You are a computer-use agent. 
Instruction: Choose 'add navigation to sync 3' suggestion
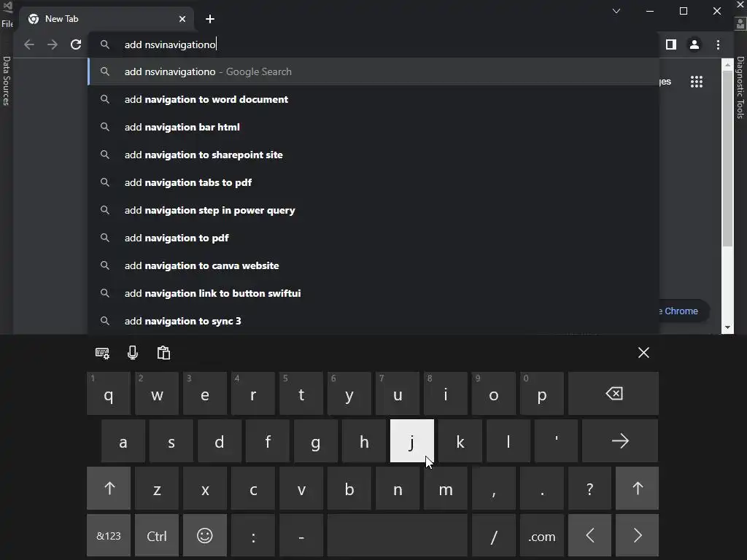[x=374, y=321]
